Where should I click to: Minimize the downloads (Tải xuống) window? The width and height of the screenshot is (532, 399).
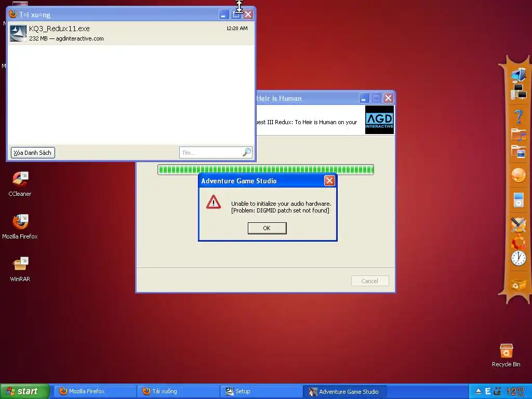coord(223,15)
